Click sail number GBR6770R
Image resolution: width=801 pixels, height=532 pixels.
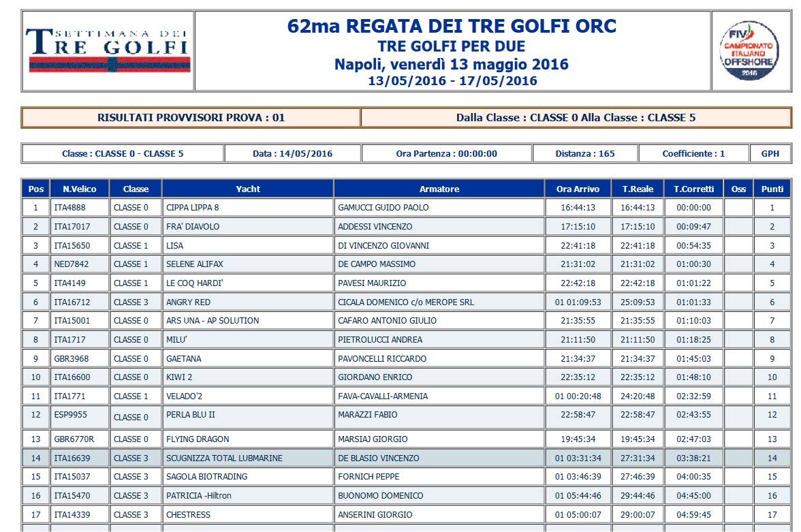[74, 439]
